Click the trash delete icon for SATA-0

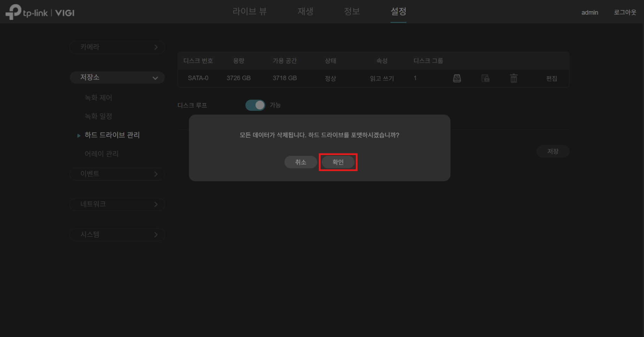point(514,78)
